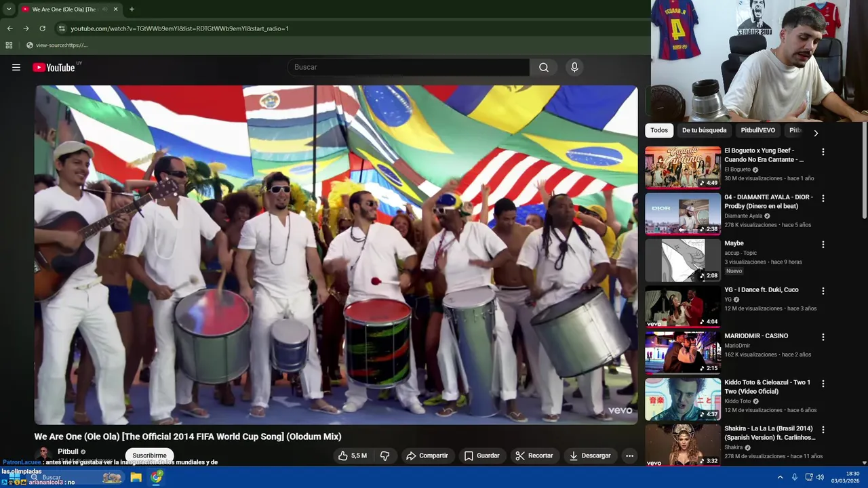Open taskbar volume speaker icon

820,477
